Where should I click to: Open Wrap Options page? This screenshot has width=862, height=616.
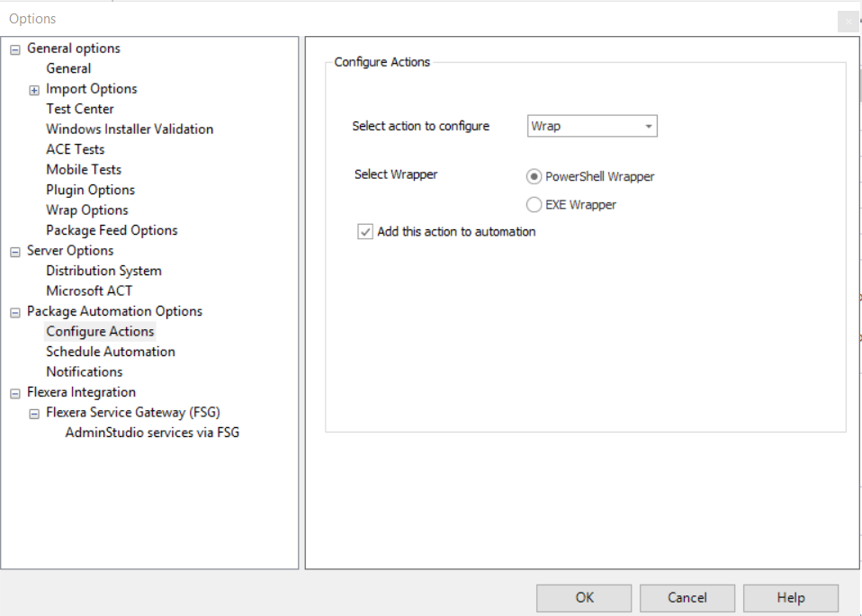click(86, 210)
